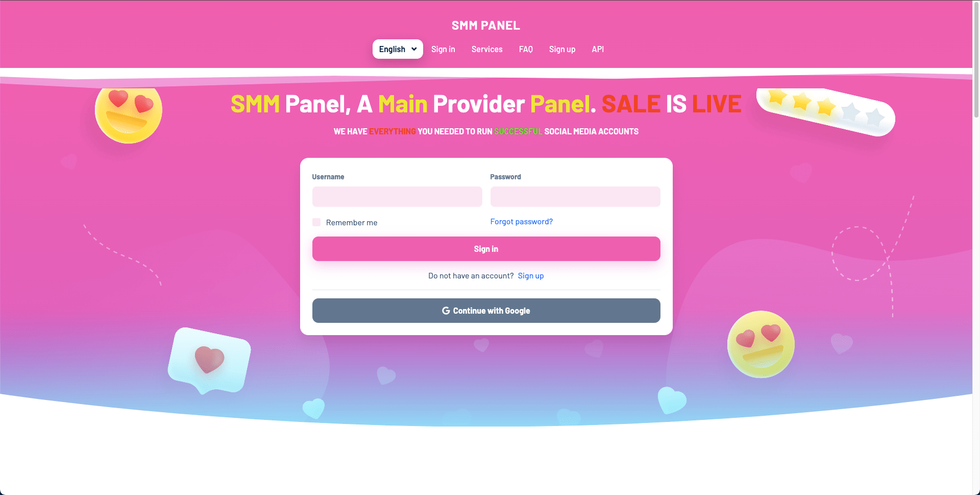Click the heart-eyes emoji at lower right
The width and height of the screenshot is (980, 495).
pos(761,344)
